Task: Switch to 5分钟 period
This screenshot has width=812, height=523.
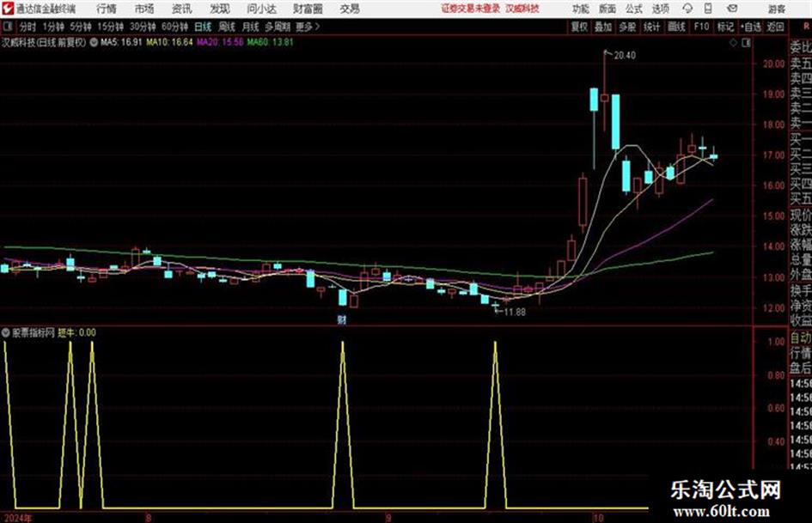Action: 81,27
